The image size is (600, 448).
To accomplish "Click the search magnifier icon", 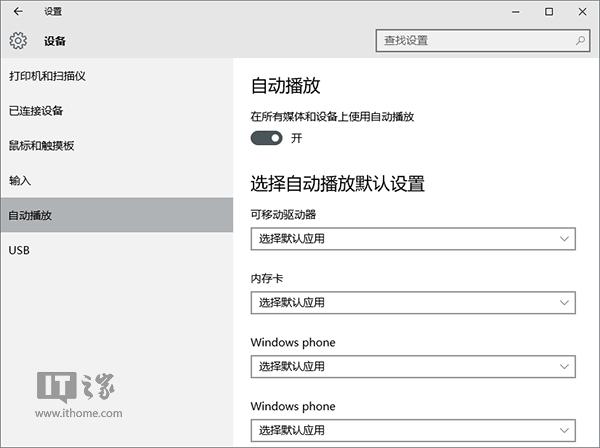I will click(x=580, y=41).
